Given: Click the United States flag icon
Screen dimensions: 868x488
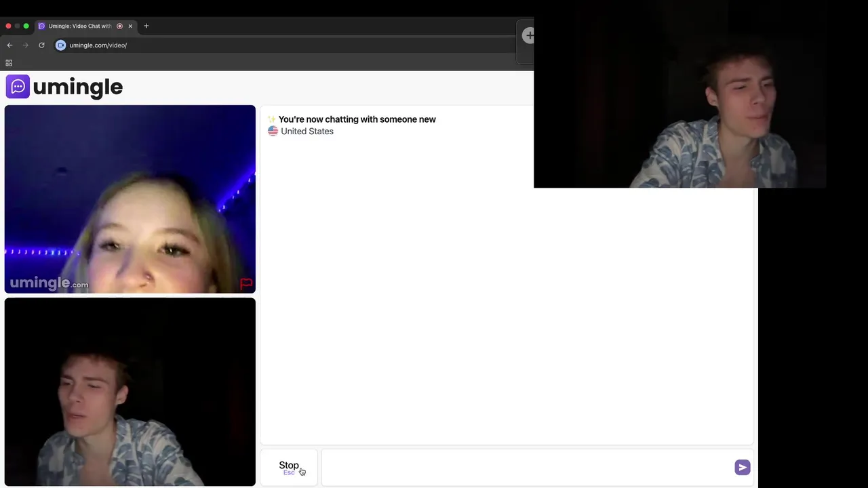Looking at the screenshot, I should point(273,131).
